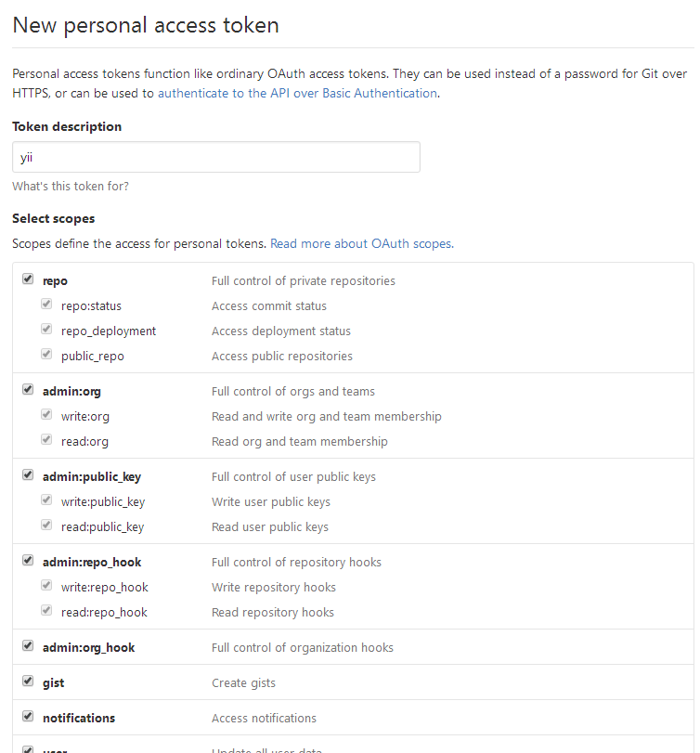Click the admin:org_hook scope label
The image size is (700, 753).
click(x=88, y=647)
